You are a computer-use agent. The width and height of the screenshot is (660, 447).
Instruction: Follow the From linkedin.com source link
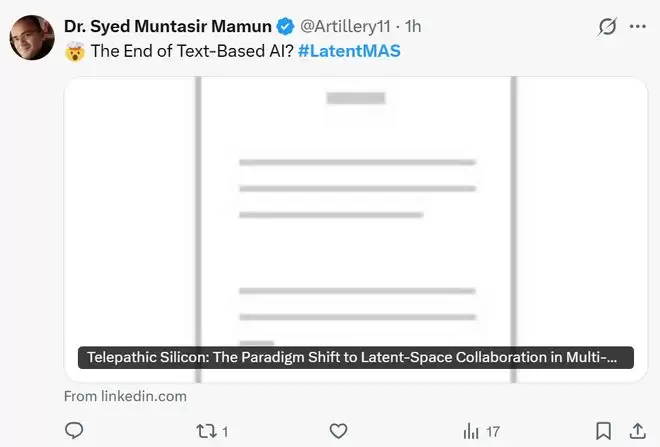[x=125, y=396]
